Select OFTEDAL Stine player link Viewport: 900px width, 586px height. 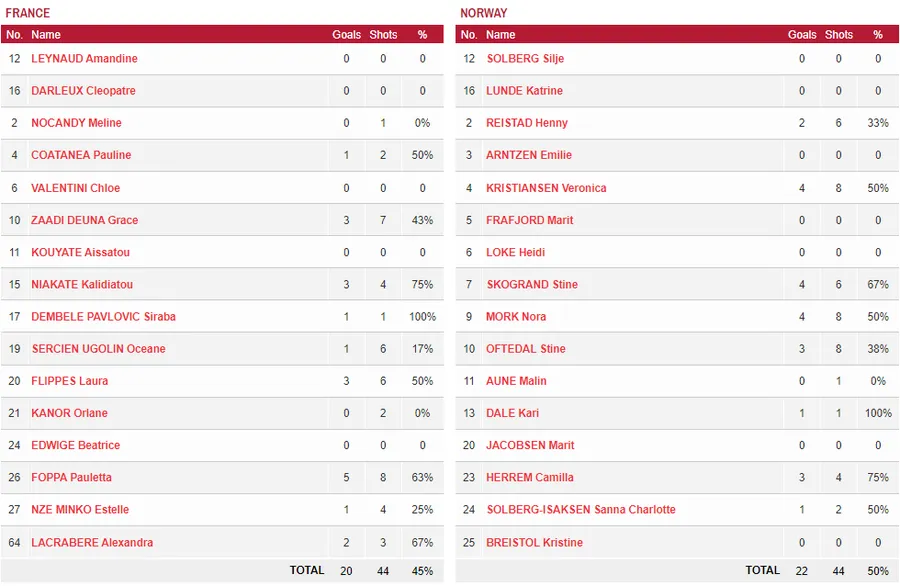pos(526,349)
